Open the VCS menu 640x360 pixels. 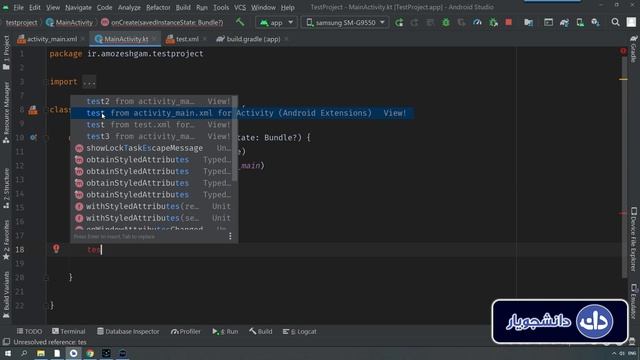point(240,7)
